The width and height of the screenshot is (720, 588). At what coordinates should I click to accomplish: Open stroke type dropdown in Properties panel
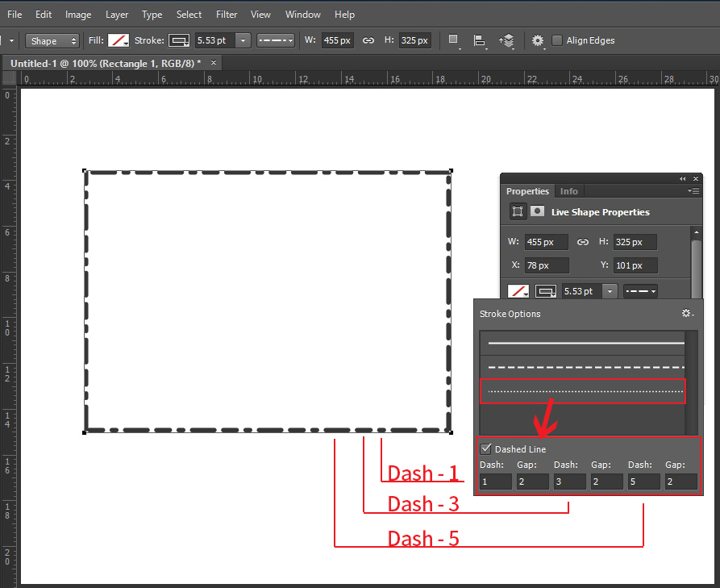click(640, 291)
